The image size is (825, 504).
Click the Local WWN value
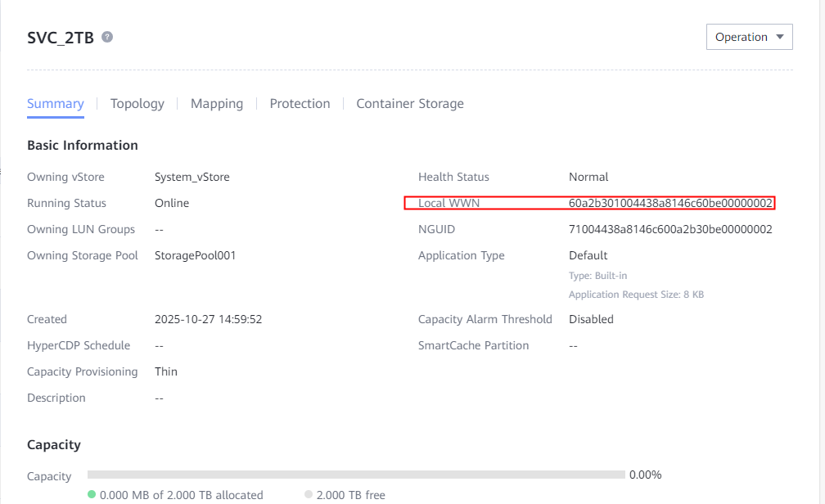click(670, 203)
